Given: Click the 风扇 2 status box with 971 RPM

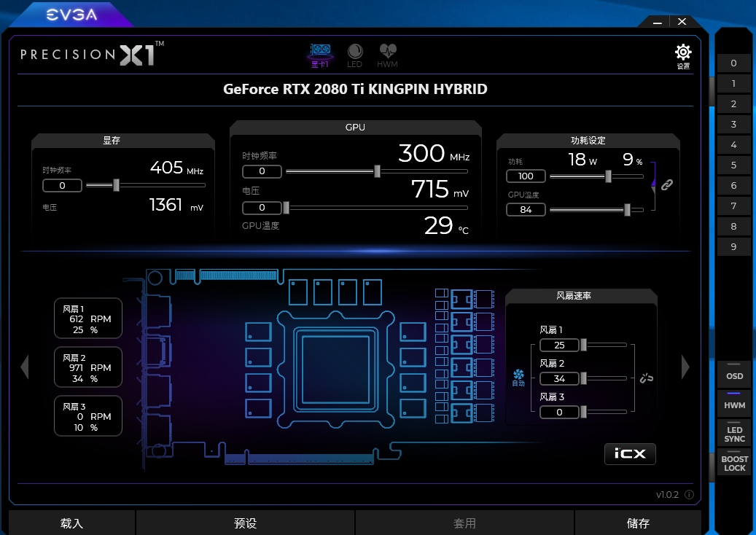Looking at the screenshot, I should pyautogui.click(x=88, y=367).
